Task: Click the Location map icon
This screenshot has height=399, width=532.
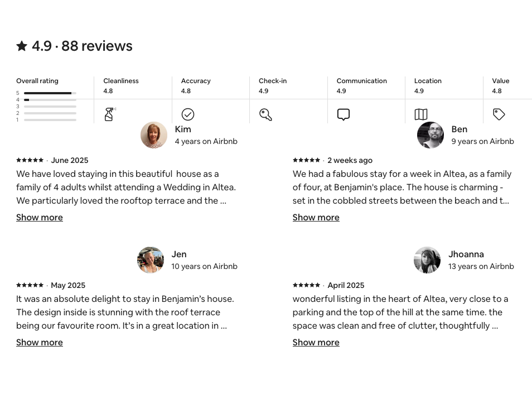Action: [x=421, y=114]
